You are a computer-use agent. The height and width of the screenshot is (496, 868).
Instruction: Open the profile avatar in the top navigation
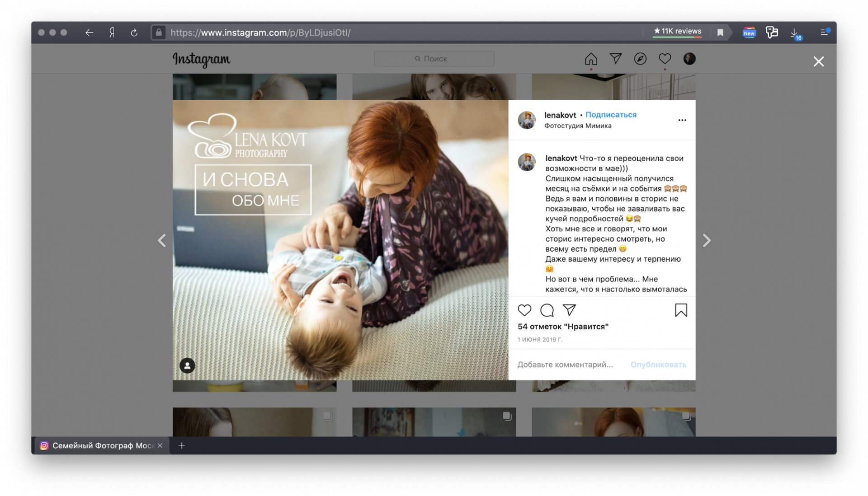tap(689, 59)
